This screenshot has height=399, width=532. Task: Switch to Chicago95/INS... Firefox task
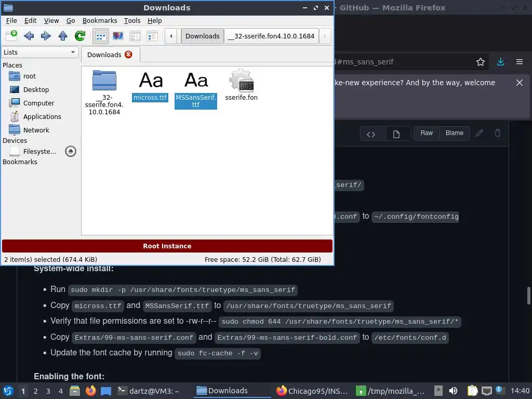(x=312, y=391)
